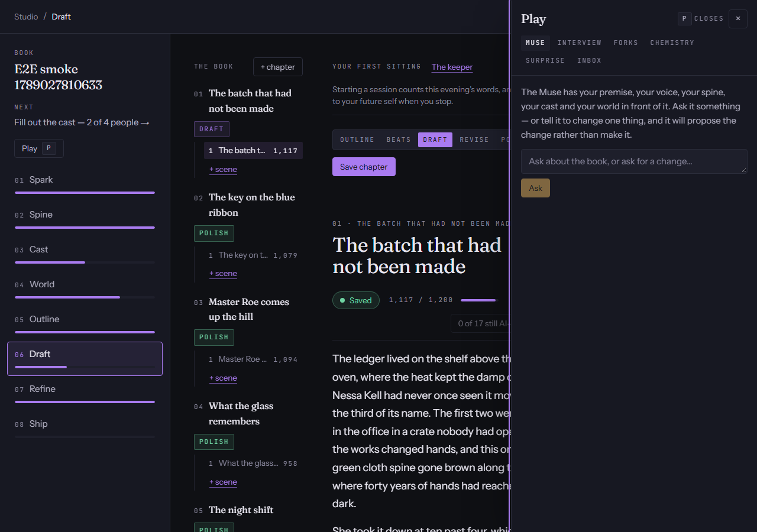Click the Studio breadcrumb link

coord(26,17)
